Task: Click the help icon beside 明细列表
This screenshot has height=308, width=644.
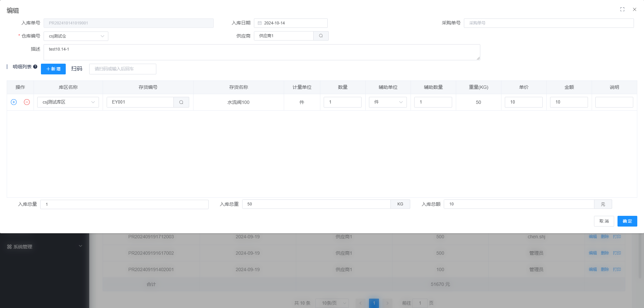Action: coord(35,67)
